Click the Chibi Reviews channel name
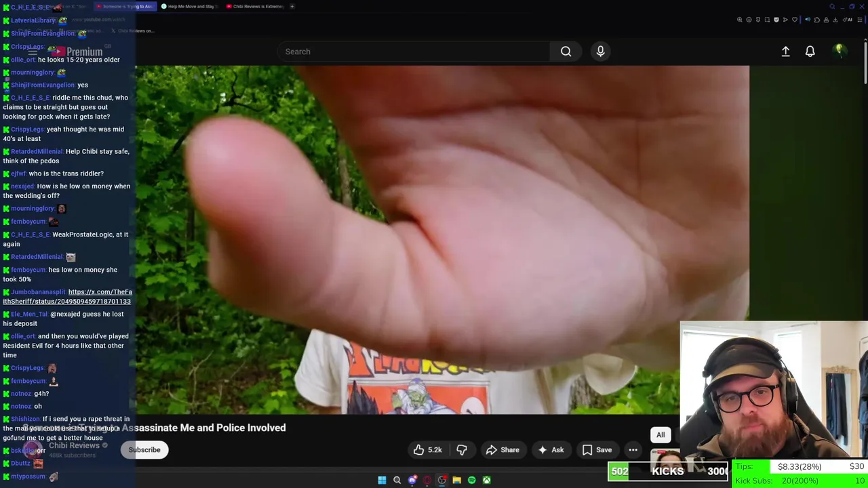 click(x=74, y=445)
